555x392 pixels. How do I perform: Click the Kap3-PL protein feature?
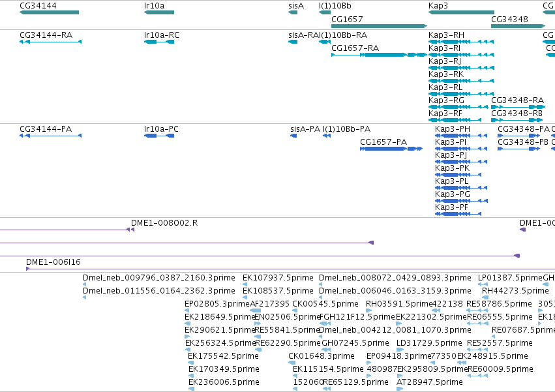pos(461,188)
